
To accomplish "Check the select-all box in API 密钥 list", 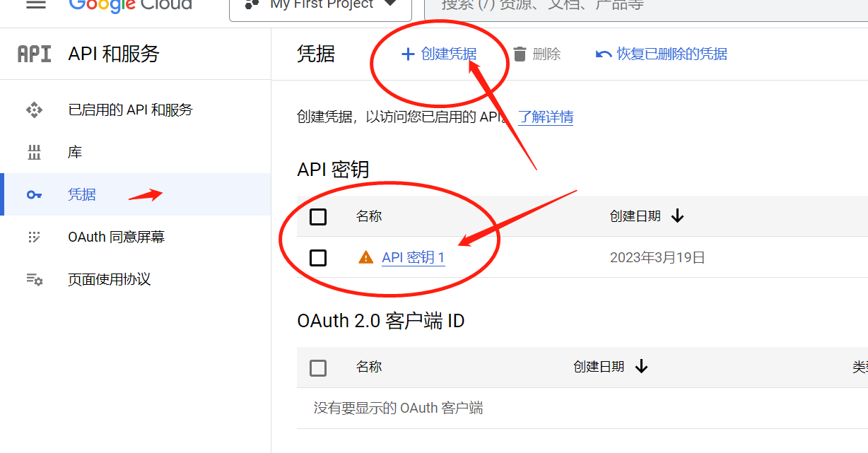I will pos(318,217).
